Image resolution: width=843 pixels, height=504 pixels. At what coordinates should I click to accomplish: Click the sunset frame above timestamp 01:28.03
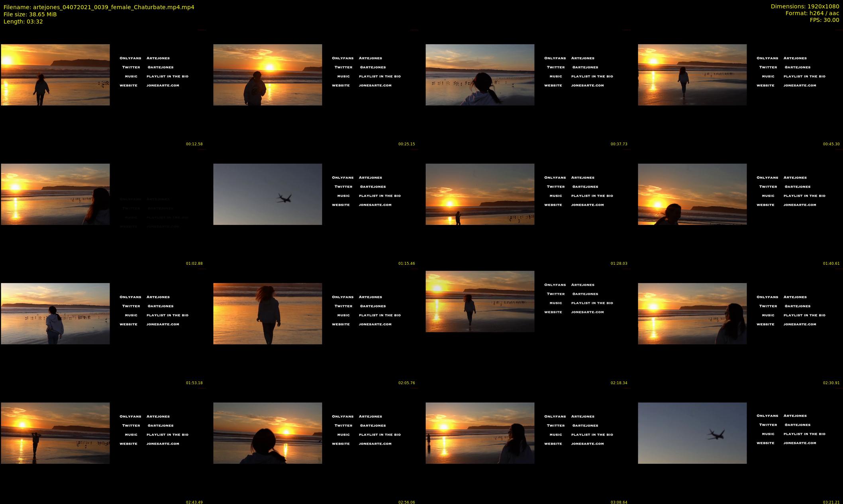point(480,194)
